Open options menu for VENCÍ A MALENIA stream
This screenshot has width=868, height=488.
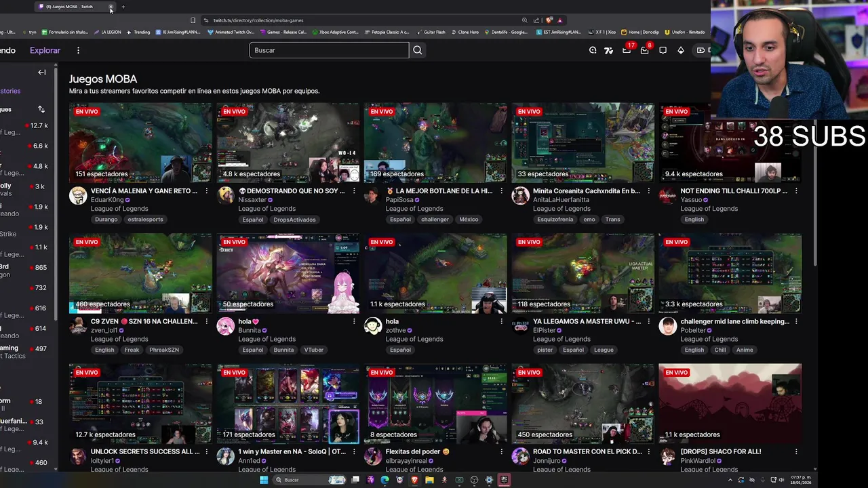point(207,191)
